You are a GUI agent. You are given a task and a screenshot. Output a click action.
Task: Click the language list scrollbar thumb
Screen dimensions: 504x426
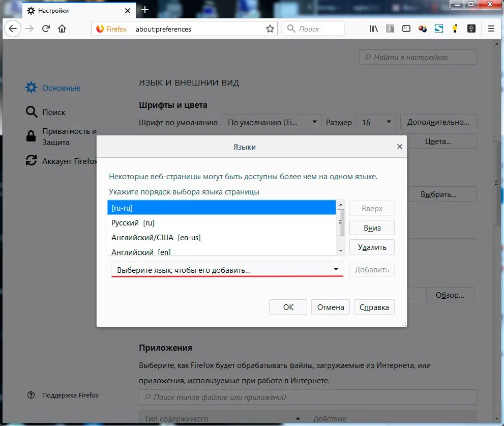[340, 222]
